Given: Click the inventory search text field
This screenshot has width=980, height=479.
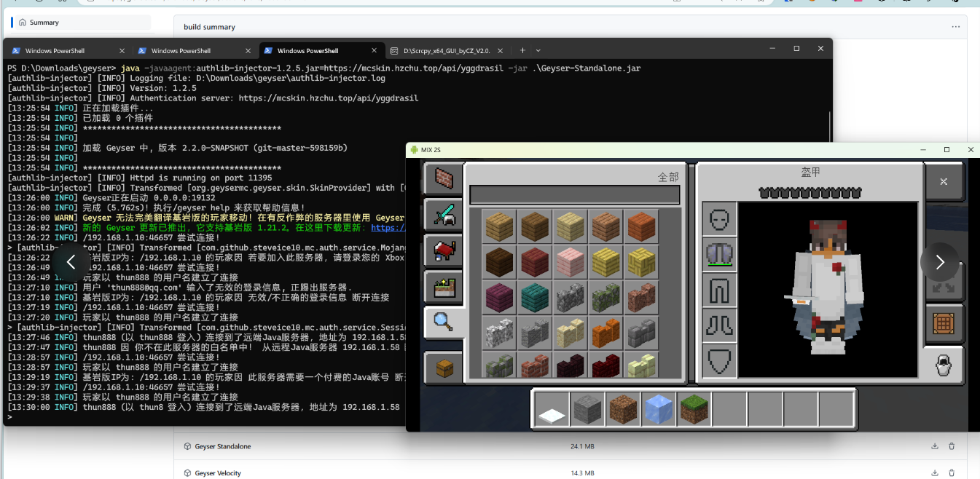Looking at the screenshot, I should click(574, 194).
